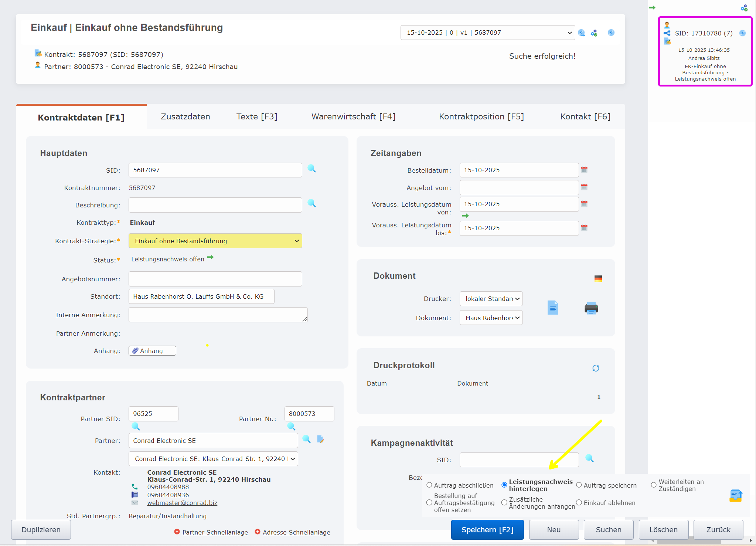Screen dimensions: 756x546
Task: Click the German flag language icon
Action: pos(598,279)
